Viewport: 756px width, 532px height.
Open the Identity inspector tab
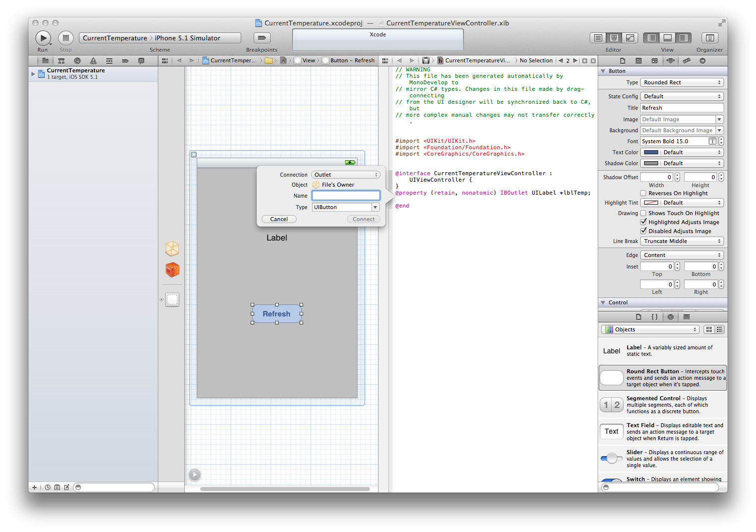click(x=655, y=61)
